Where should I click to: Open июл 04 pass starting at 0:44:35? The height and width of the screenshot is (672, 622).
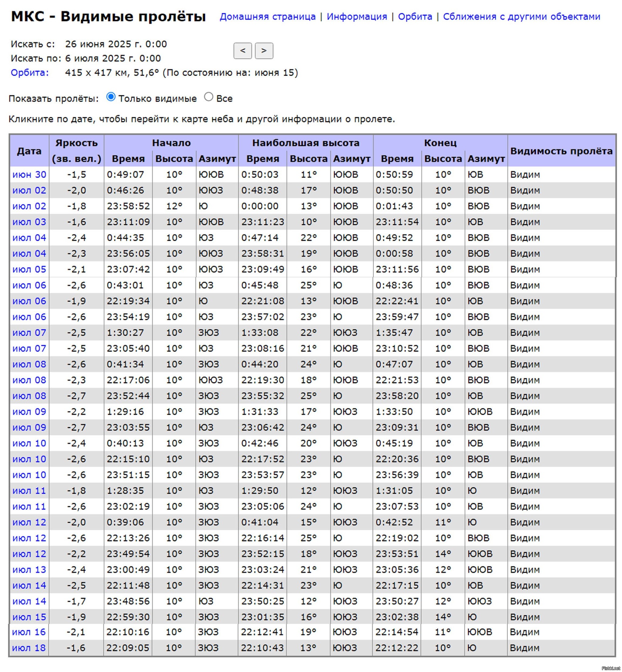29,238
